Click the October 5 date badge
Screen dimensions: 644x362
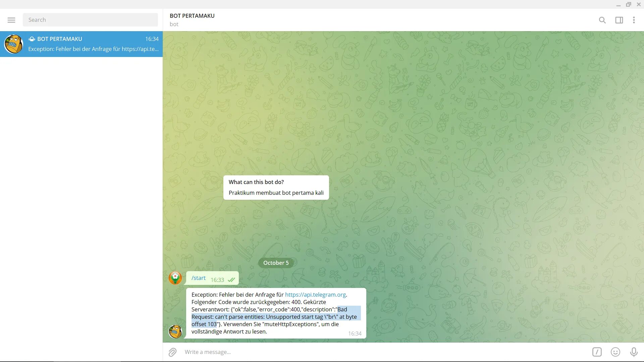click(x=276, y=263)
